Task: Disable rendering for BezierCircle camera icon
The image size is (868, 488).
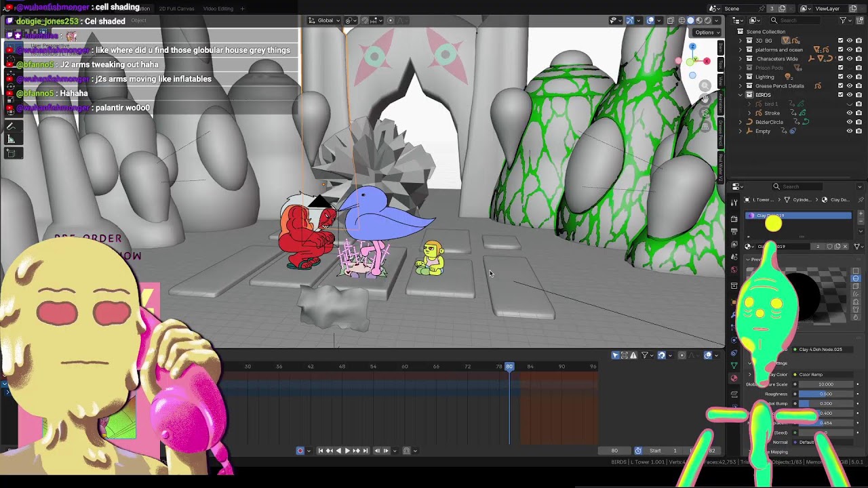Action: tap(859, 122)
